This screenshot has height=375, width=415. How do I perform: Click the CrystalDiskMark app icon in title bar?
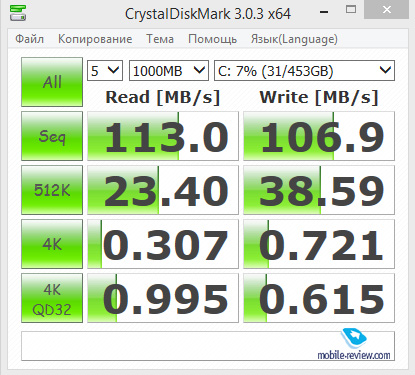(18, 13)
